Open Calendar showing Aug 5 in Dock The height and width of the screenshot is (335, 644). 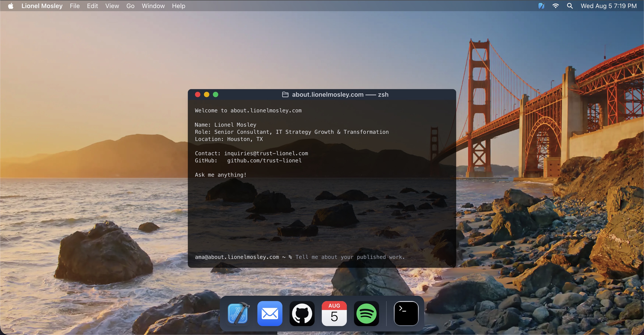334,314
